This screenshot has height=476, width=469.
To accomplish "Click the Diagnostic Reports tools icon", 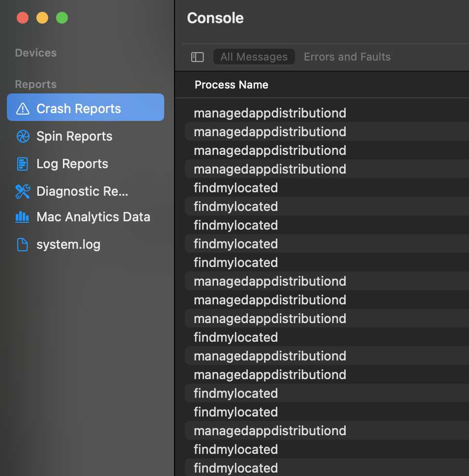I will [x=23, y=192].
